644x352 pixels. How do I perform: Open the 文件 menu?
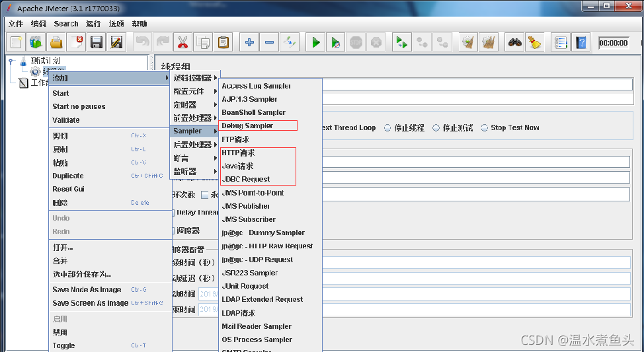16,24
